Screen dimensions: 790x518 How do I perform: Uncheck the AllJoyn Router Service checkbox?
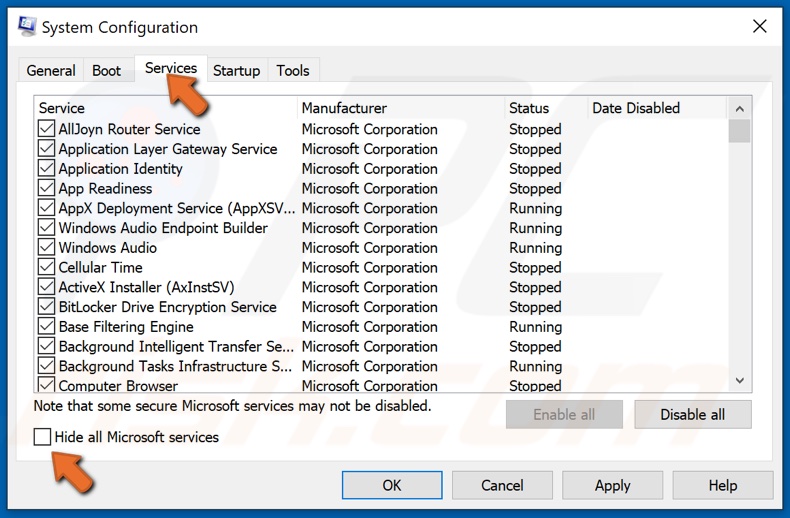[46, 129]
